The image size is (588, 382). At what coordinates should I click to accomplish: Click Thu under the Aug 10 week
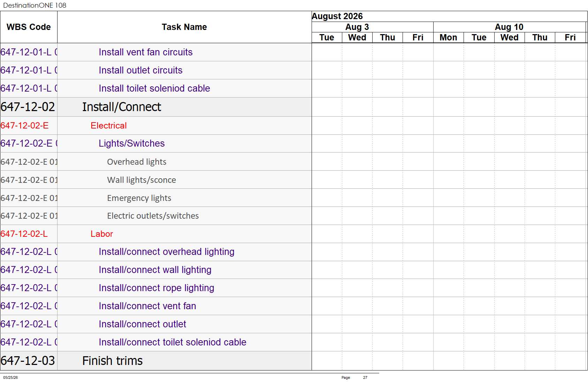(540, 37)
